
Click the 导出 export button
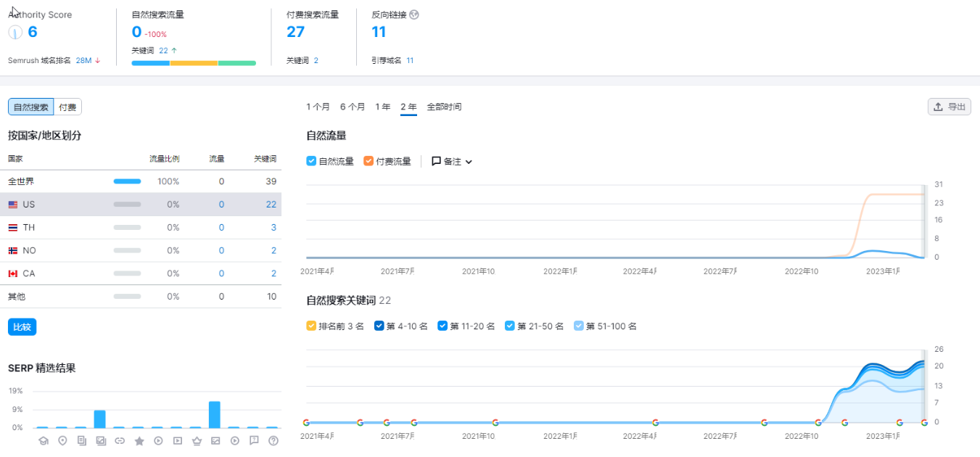pos(949,107)
